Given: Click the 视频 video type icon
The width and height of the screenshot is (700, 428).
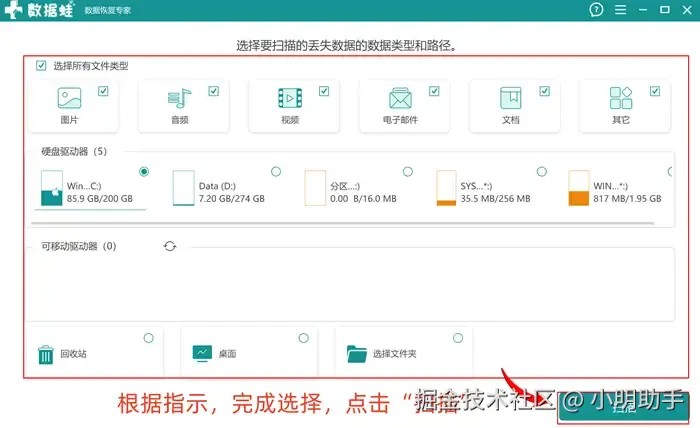Looking at the screenshot, I should pos(290,98).
